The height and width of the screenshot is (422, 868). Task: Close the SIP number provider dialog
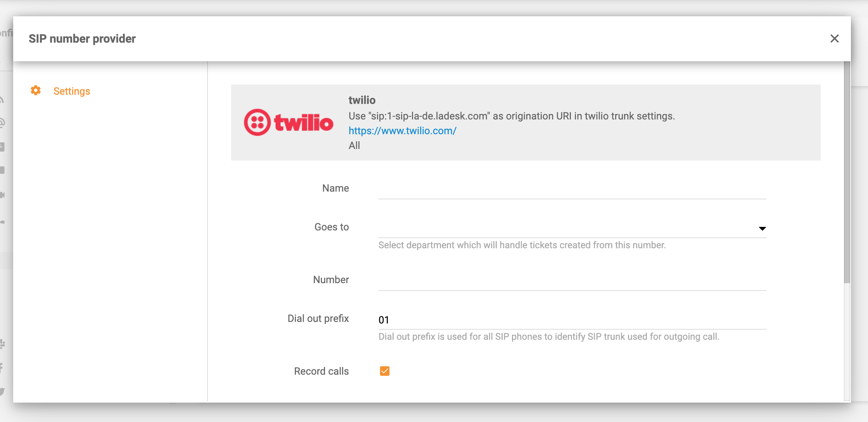pos(835,38)
